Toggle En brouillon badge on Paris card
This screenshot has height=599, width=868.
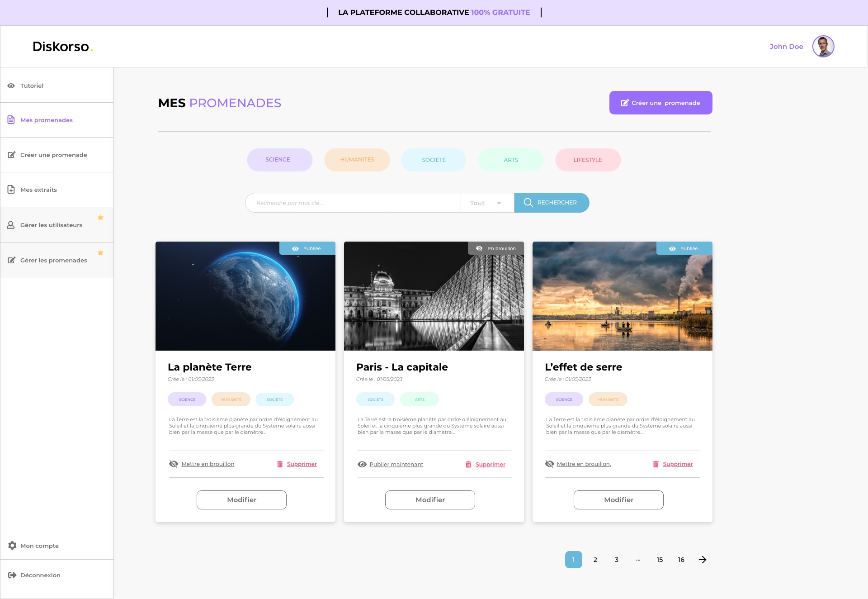click(496, 248)
